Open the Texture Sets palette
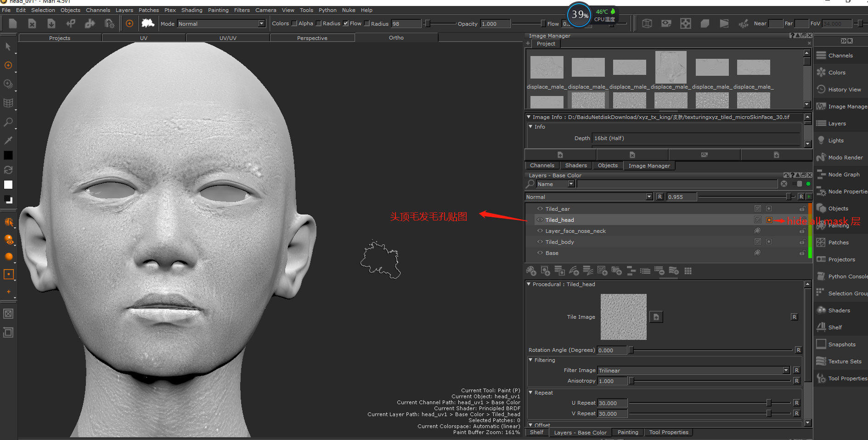The height and width of the screenshot is (440, 868). (845, 361)
